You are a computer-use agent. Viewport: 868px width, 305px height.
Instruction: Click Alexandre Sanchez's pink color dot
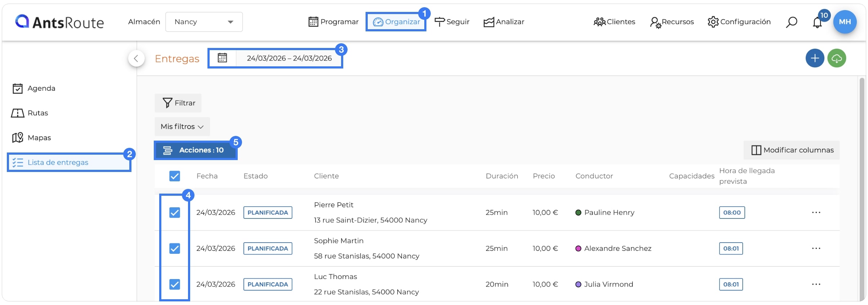[x=578, y=248]
